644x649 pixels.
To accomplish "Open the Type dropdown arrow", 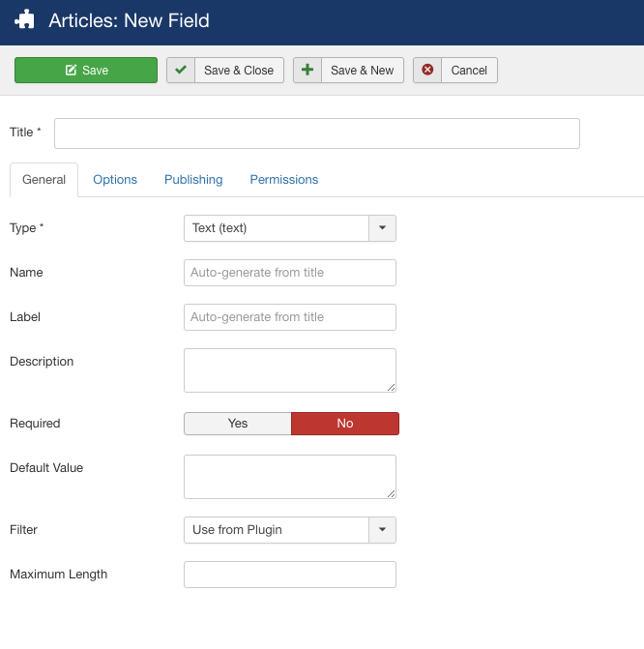I will 382,228.
